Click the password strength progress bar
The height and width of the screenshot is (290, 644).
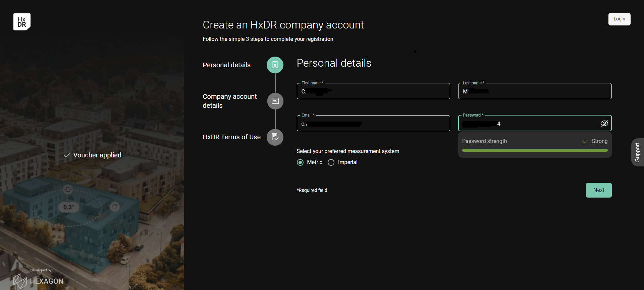(535, 150)
